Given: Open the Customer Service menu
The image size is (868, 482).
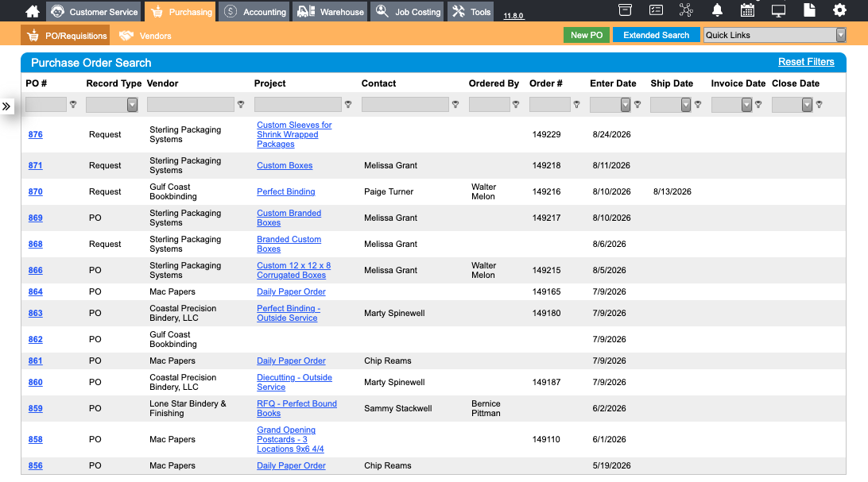Looking at the screenshot, I should click(94, 12).
